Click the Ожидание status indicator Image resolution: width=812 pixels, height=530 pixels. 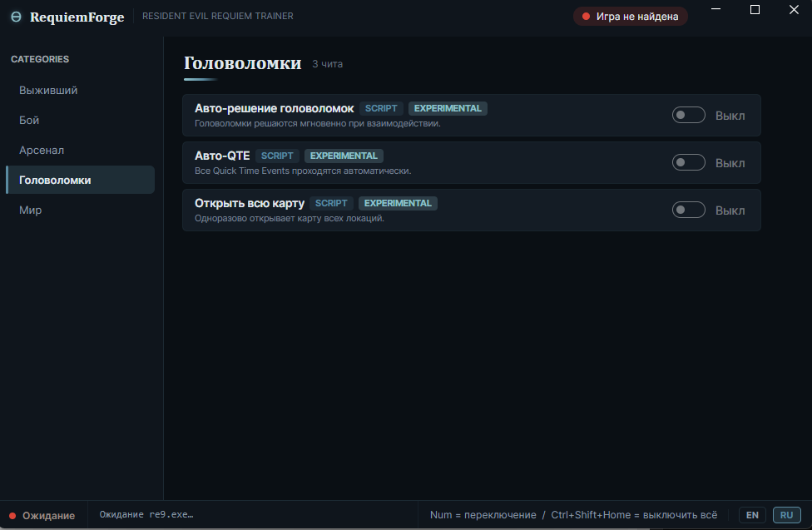click(x=42, y=516)
